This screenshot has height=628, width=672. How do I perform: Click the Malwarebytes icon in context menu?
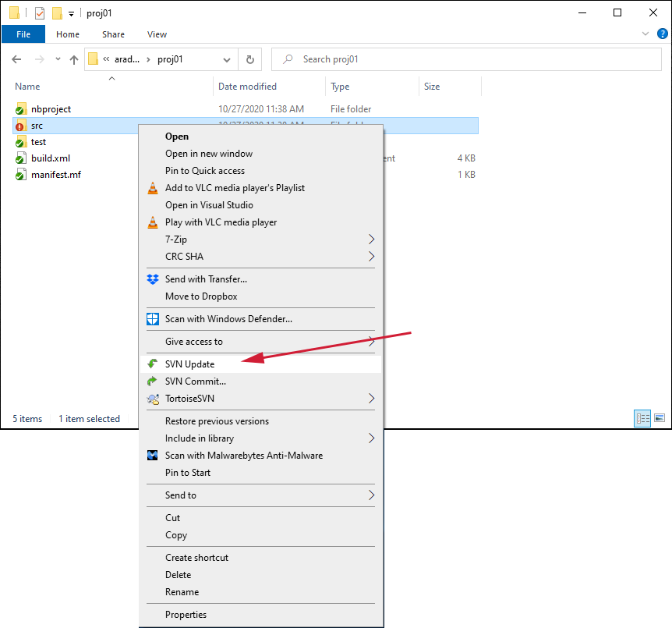click(152, 456)
